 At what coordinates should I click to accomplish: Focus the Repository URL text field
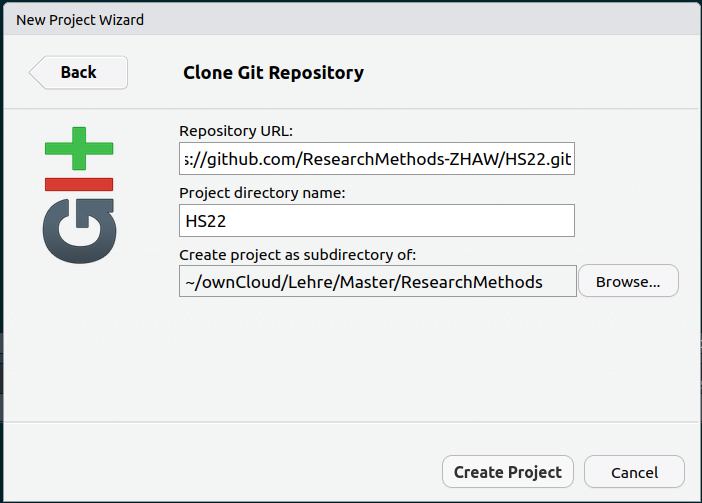pos(377,159)
